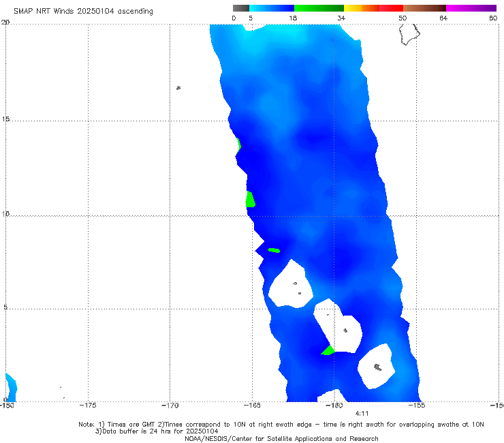Select the gray segment of the wind color bar
Viewport: 504px width, 443px height.
coord(241,8)
